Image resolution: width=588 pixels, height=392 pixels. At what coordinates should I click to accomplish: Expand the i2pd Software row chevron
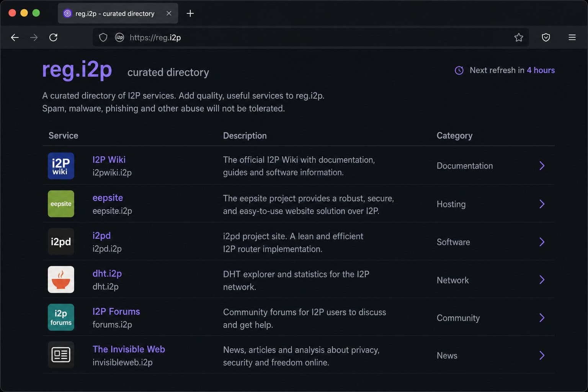tap(542, 242)
